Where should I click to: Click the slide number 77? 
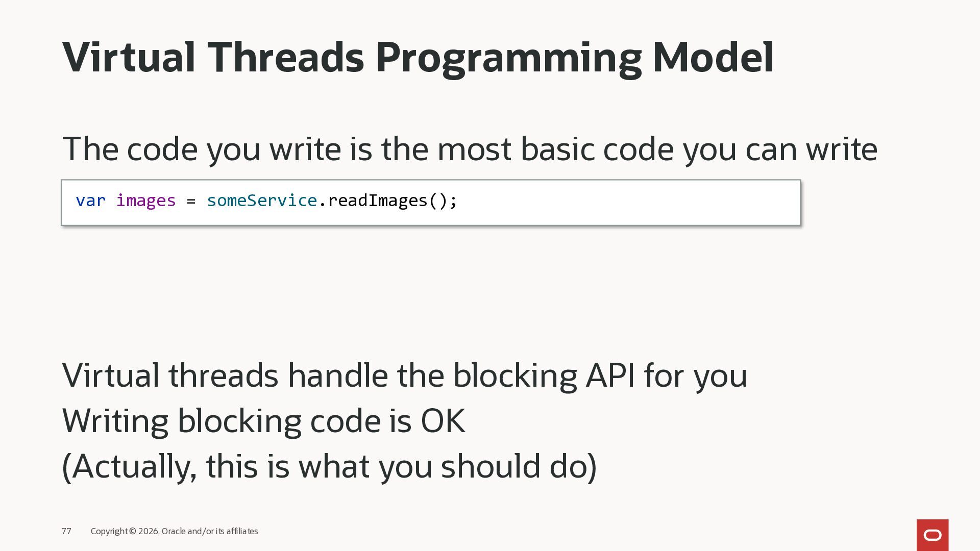[66, 531]
